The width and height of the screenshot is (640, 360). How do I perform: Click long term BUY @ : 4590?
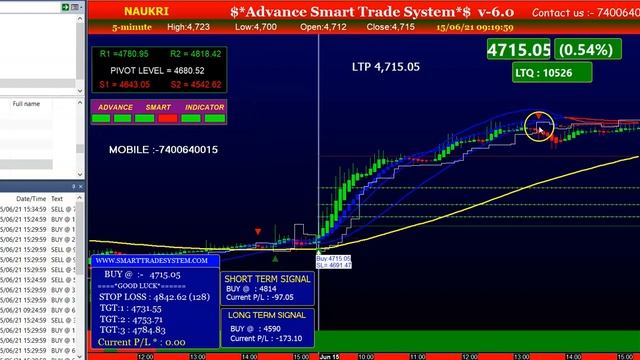[255, 329]
